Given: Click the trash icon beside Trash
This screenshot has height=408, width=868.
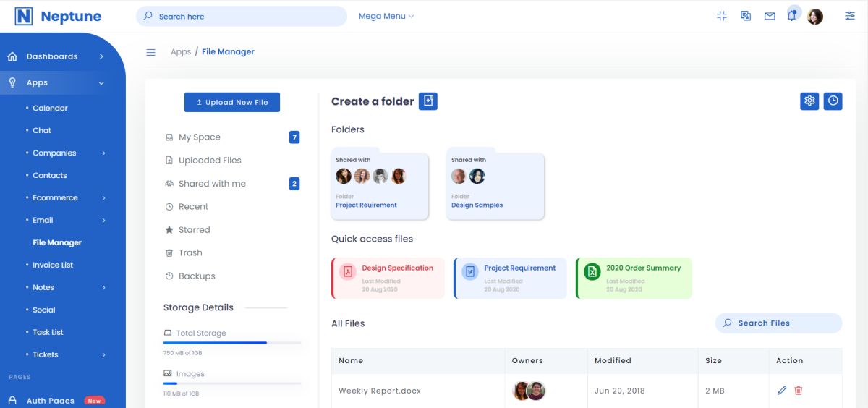Looking at the screenshot, I should click(169, 253).
